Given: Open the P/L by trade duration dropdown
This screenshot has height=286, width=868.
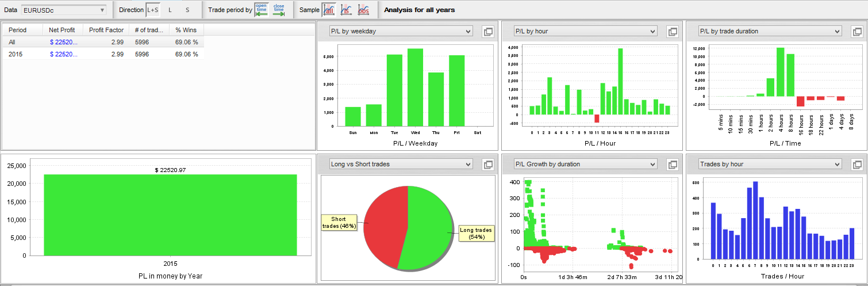Looking at the screenshot, I should point(770,31).
